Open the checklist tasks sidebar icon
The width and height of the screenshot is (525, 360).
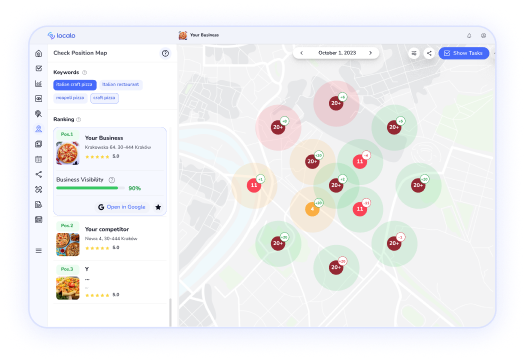tap(39, 68)
